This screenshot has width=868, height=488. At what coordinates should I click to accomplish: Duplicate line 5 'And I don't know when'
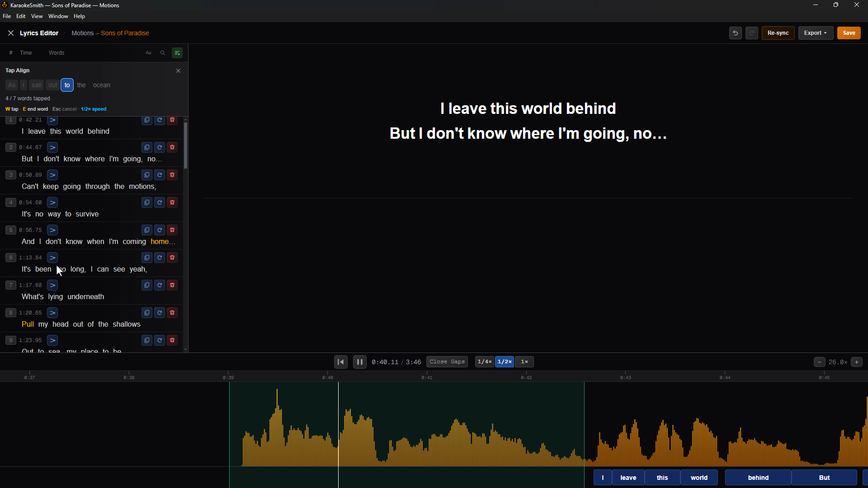147,230
